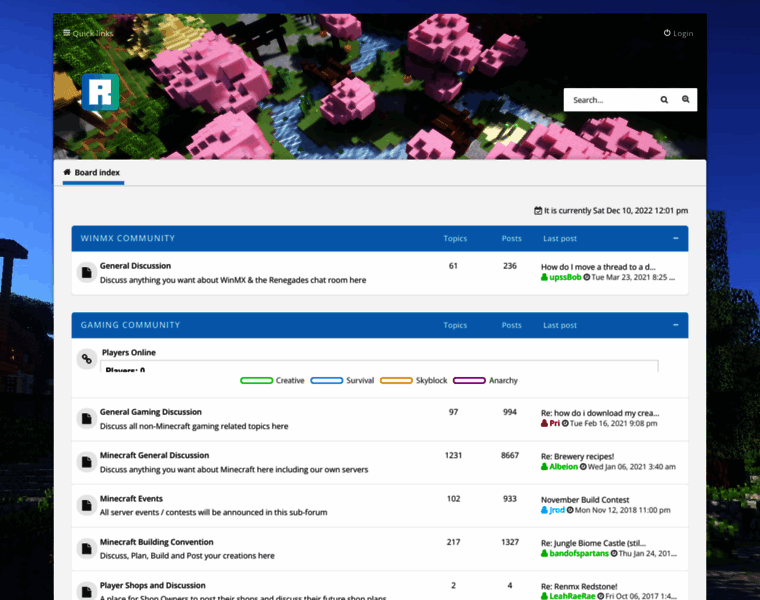The image size is (760, 600).
Task: Click the Login menu item
Action: click(x=678, y=33)
